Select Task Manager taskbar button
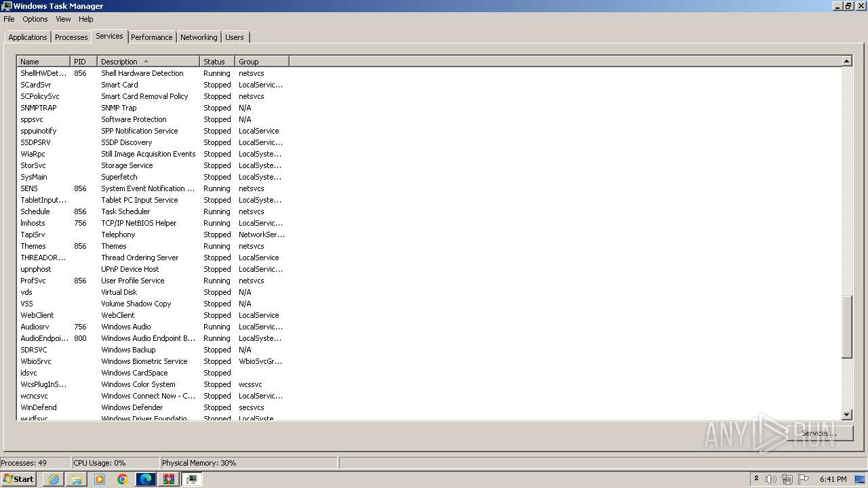 tap(192, 479)
